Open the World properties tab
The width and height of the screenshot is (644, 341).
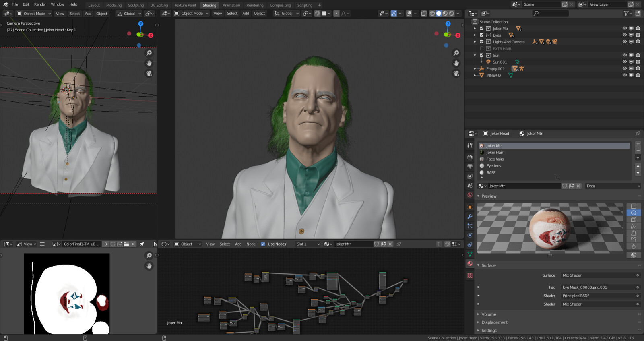(x=470, y=195)
